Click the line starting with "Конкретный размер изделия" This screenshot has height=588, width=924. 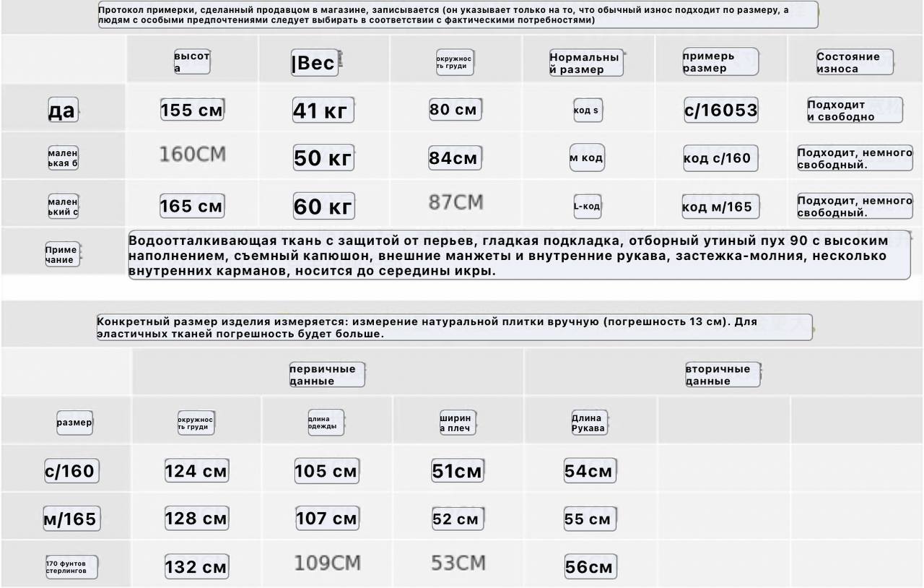tap(454, 327)
